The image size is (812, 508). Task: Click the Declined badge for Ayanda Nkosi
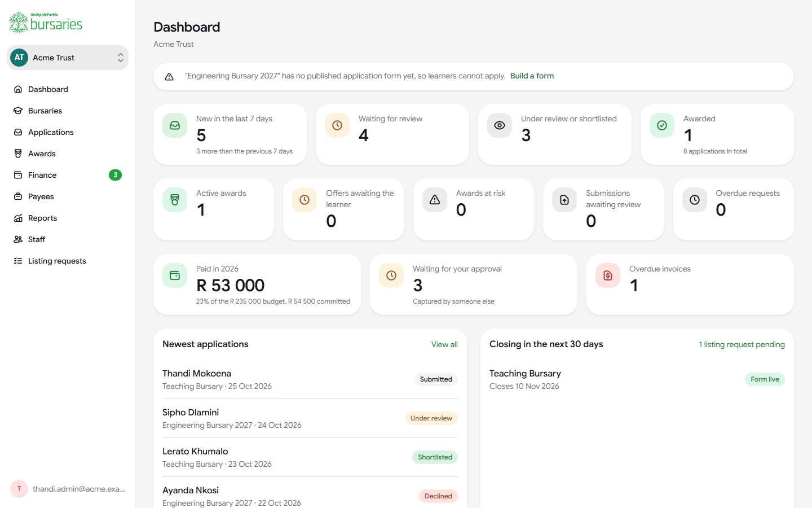(438, 496)
